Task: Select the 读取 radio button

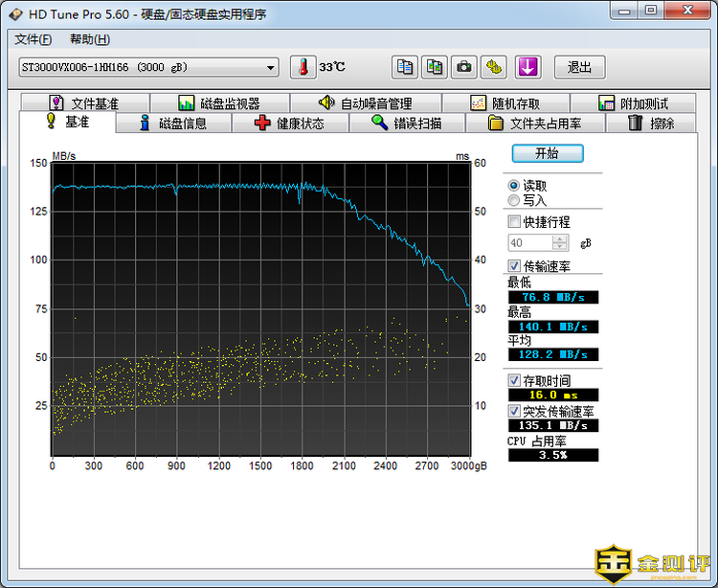Action: (515, 186)
